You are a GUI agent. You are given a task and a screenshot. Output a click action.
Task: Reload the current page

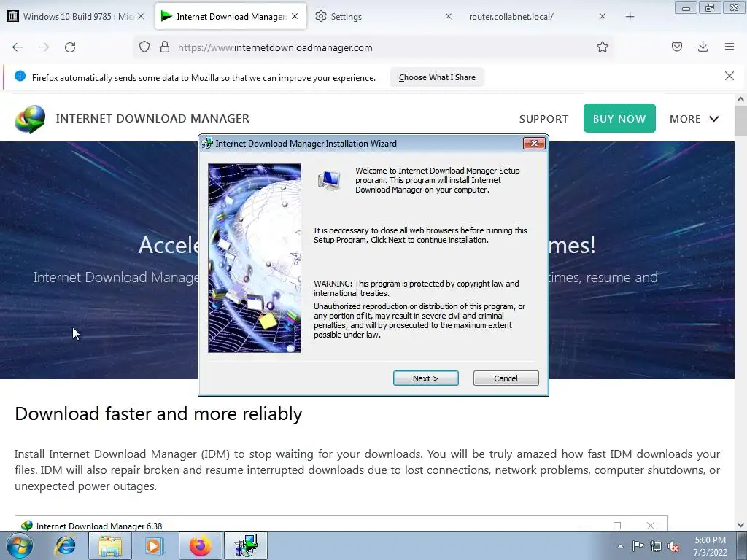pos(70,47)
